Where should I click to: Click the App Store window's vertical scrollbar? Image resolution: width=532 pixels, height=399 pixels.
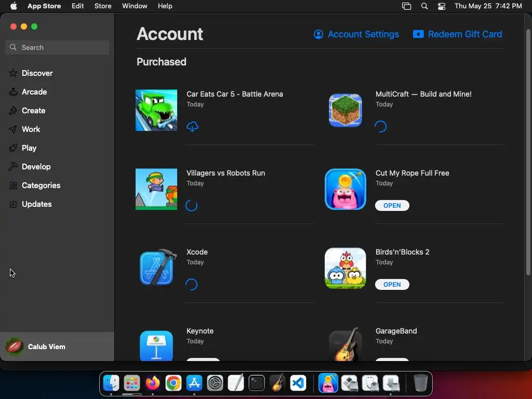coord(528,152)
